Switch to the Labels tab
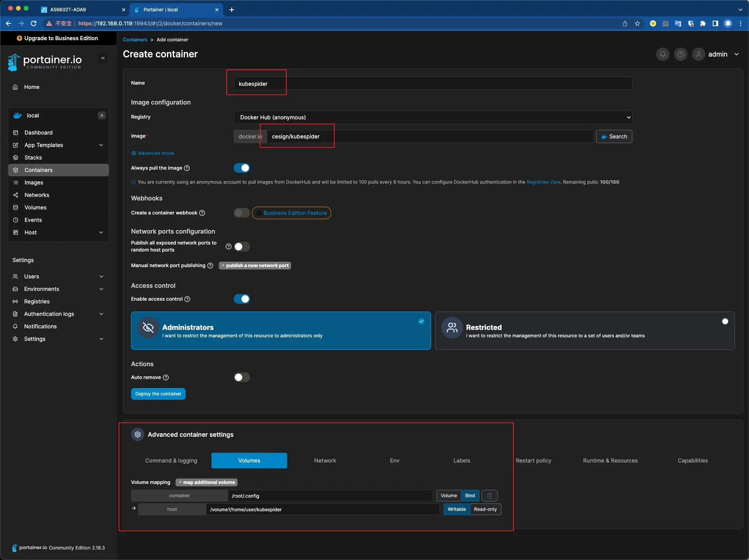Screen dimensions: 749x560 pyautogui.click(x=461, y=461)
